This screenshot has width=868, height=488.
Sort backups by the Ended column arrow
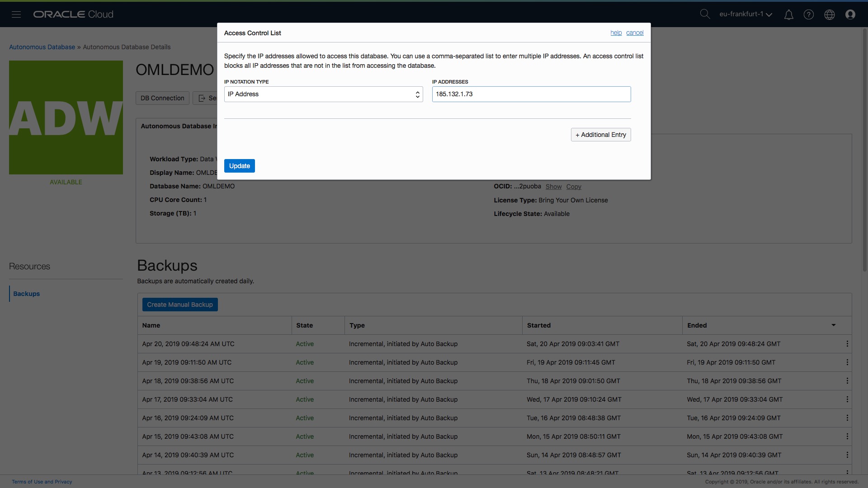[x=833, y=325]
